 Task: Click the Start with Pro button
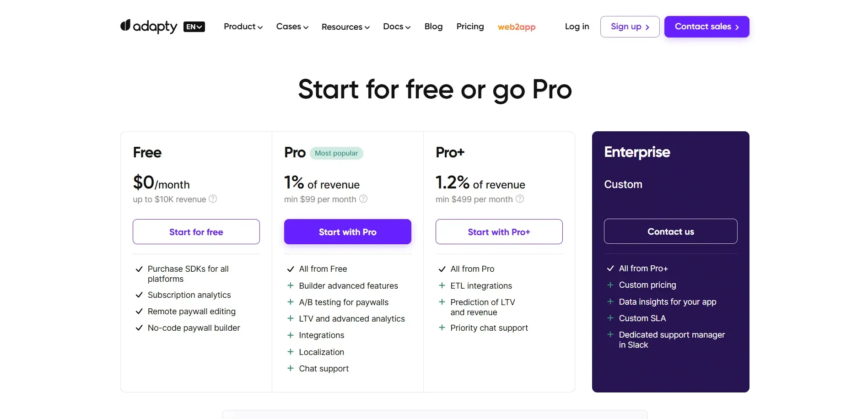point(347,231)
